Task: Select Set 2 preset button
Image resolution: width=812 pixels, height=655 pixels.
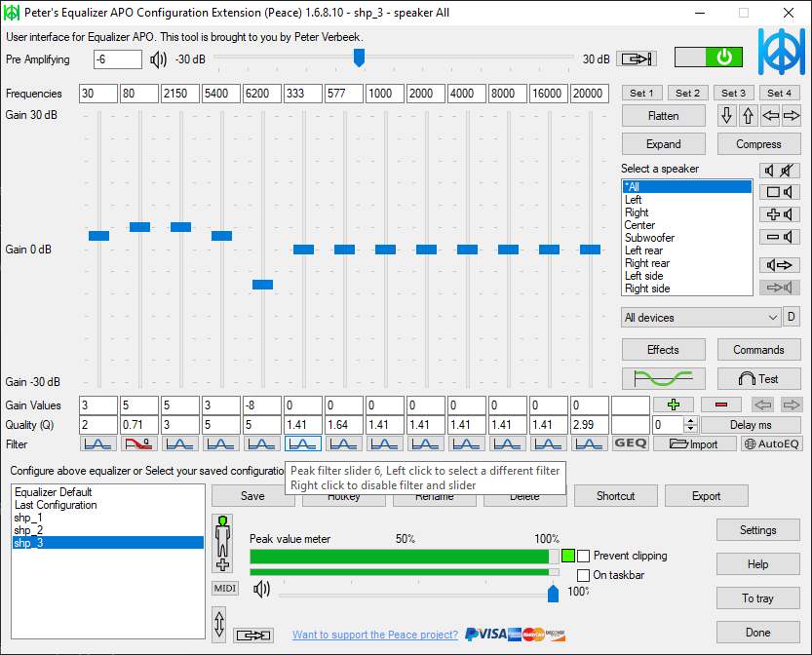Action: 688,94
